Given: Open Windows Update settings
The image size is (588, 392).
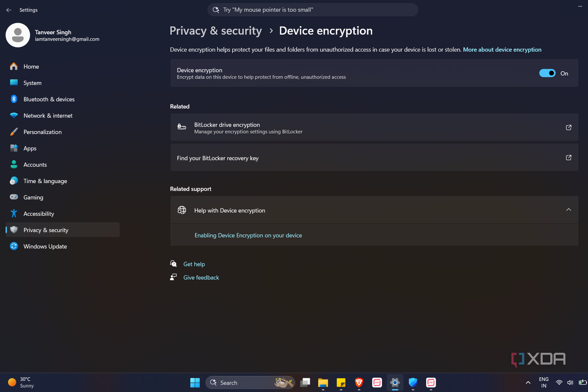Looking at the screenshot, I should coord(63,247).
